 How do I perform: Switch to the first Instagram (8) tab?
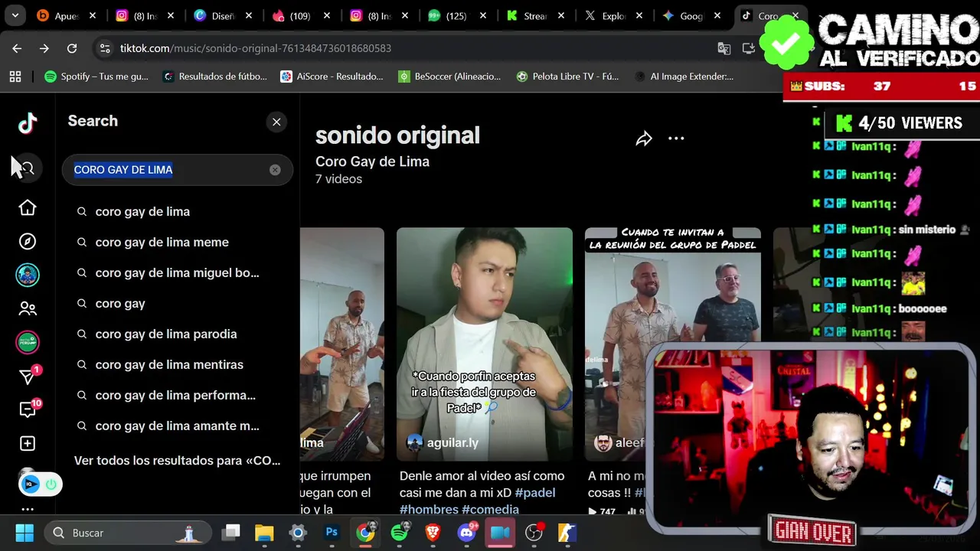pyautogui.click(x=145, y=15)
